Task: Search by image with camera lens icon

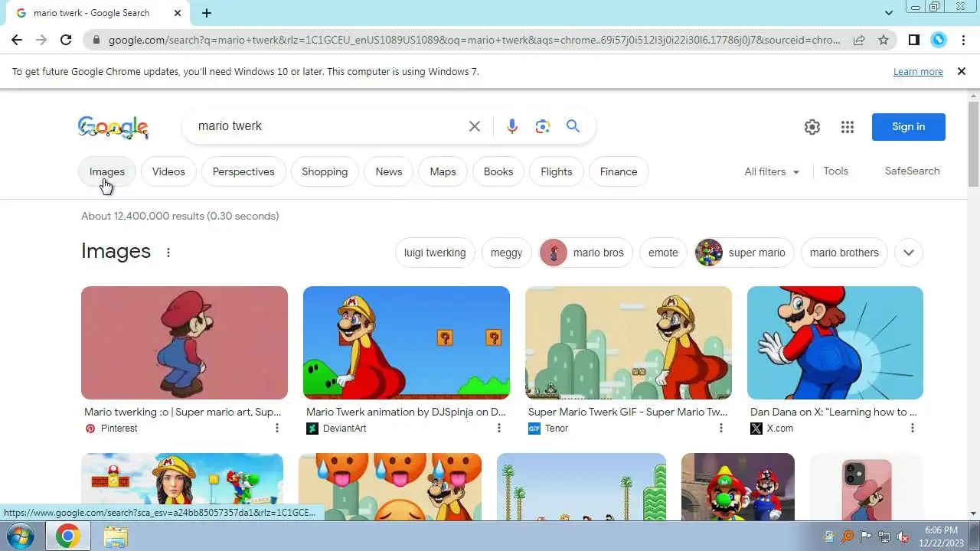Action: (x=543, y=126)
